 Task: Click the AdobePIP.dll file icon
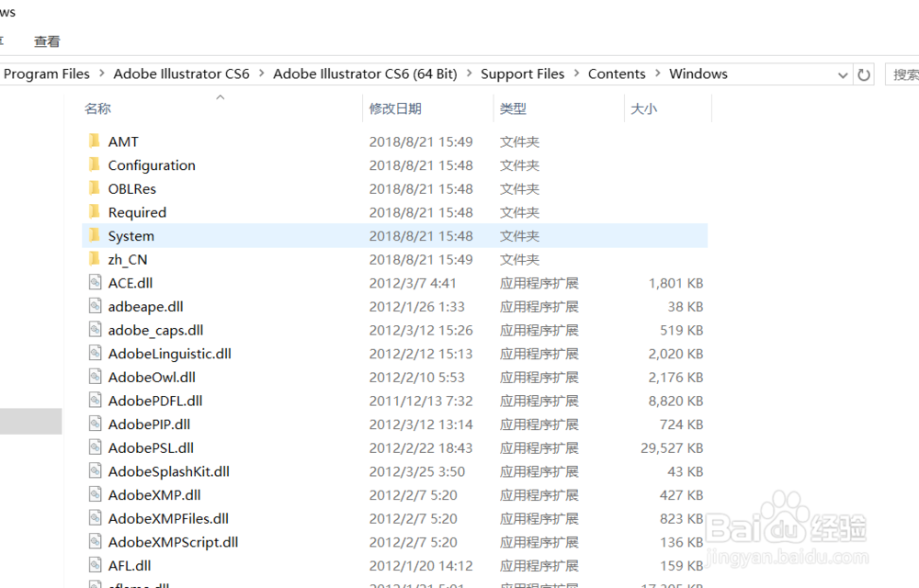(95, 424)
